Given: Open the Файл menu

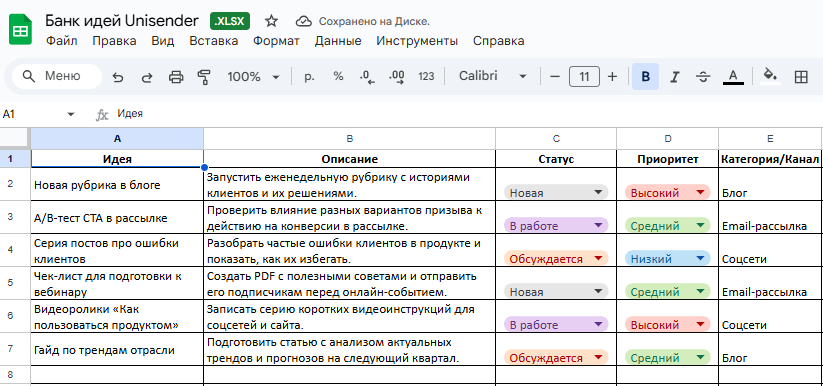Looking at the screenshot, I should tap(61, 41).
